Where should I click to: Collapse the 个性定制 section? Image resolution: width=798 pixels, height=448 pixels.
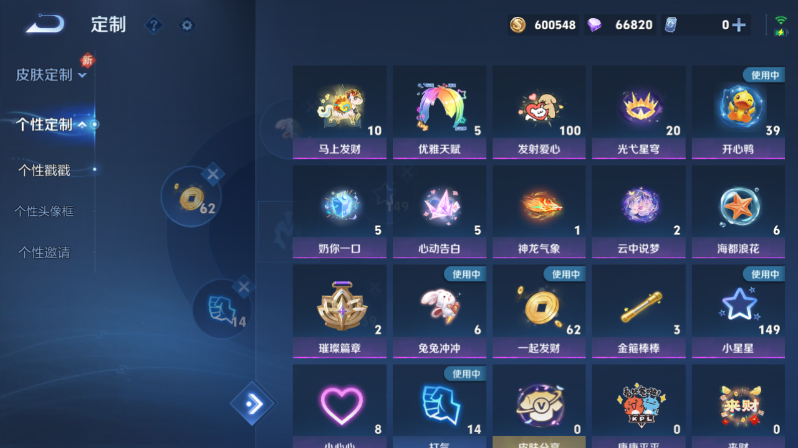[51, 124]
